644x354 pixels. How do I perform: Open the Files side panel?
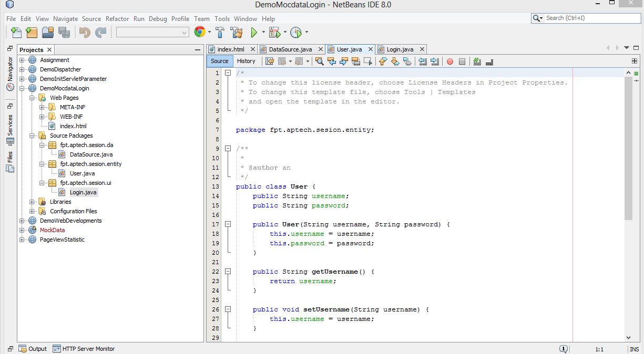pos(10,162)
